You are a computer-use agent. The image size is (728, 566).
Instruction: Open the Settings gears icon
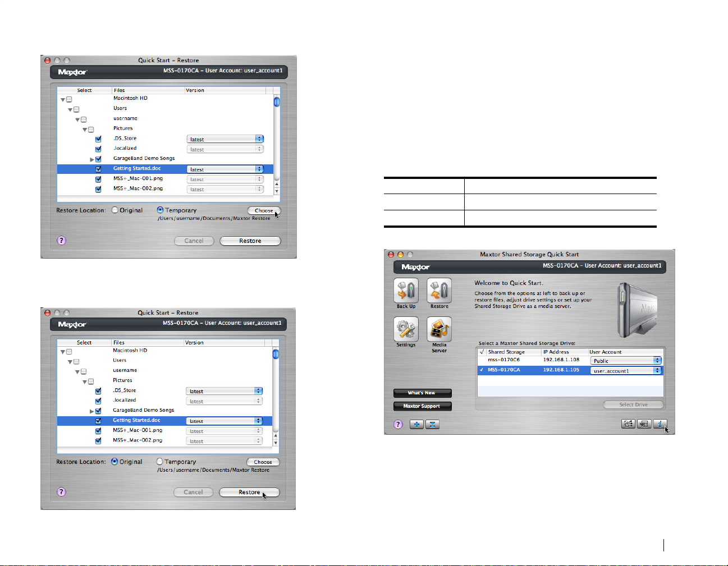(406, 329)
